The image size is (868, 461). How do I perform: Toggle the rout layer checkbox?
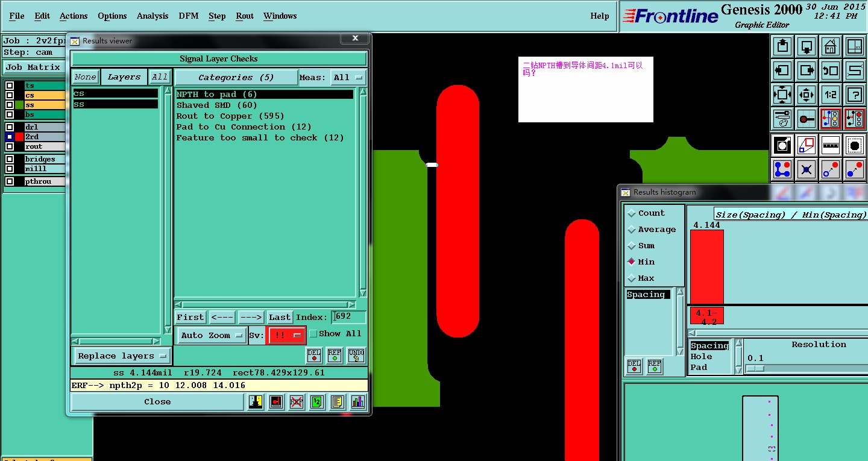pyautogui.click(x=10, y=146)
